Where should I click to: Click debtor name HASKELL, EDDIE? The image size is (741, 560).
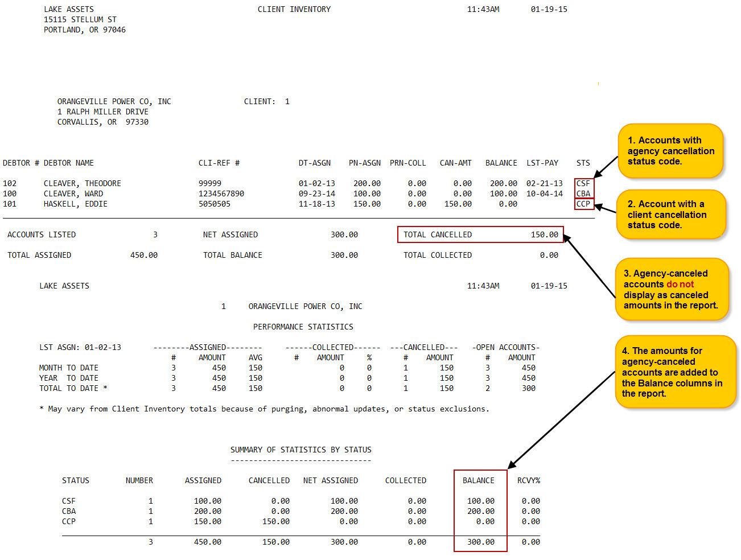click(x=75, y=204)
